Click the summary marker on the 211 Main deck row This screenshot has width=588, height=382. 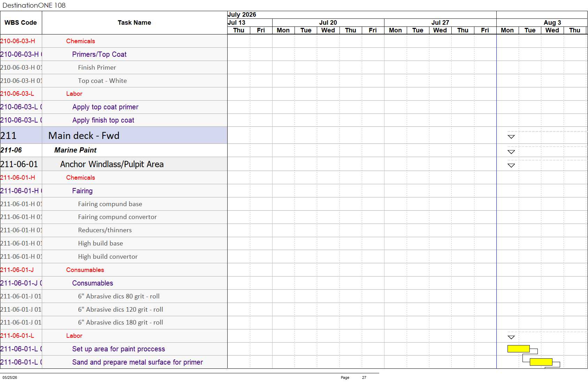pyautogui.click(x=511, y=137)
